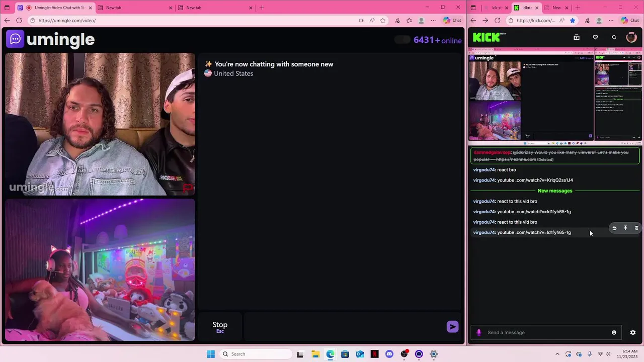
Task: Switch to the second New tab in left window
Action: 135,8
